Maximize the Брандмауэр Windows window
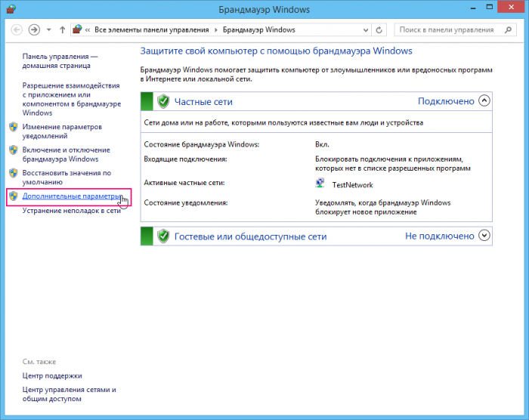Image resolution: width=529 pixels, height=420 pixels. [x=490, y=7]
